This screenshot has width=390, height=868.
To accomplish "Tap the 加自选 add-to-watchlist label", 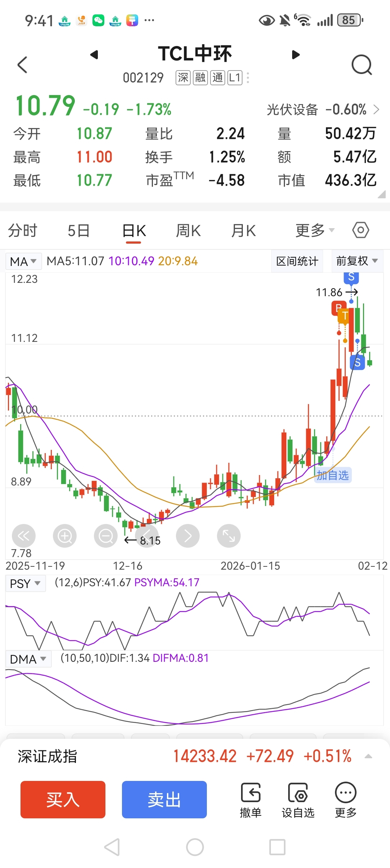I will tap(333, 475).
